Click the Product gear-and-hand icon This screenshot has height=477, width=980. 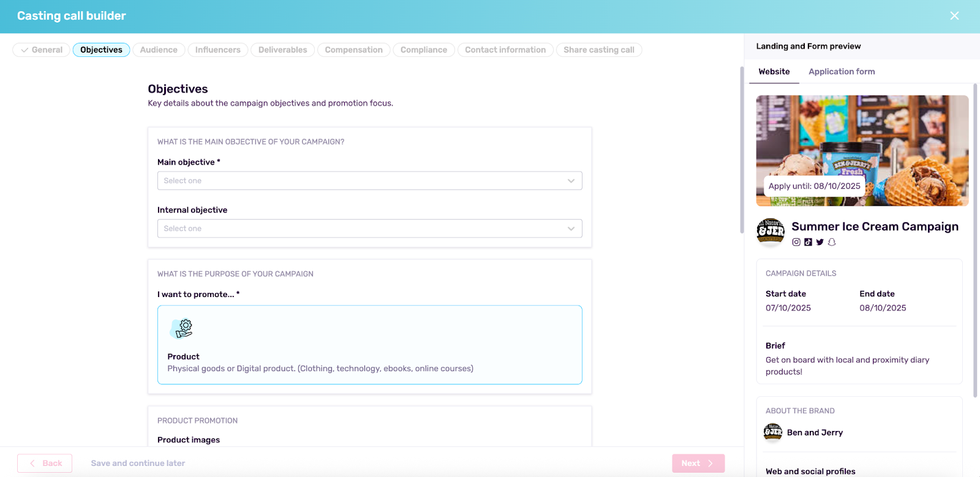[x=181, y=328]
